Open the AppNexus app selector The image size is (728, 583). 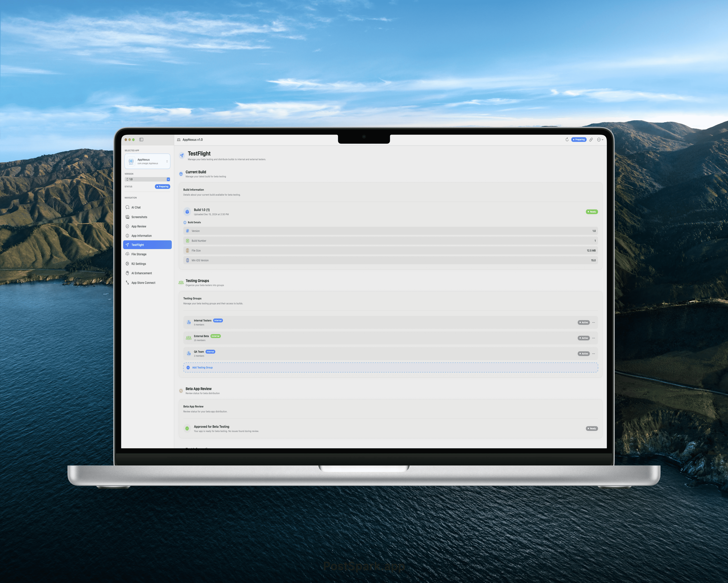[147, 161]
